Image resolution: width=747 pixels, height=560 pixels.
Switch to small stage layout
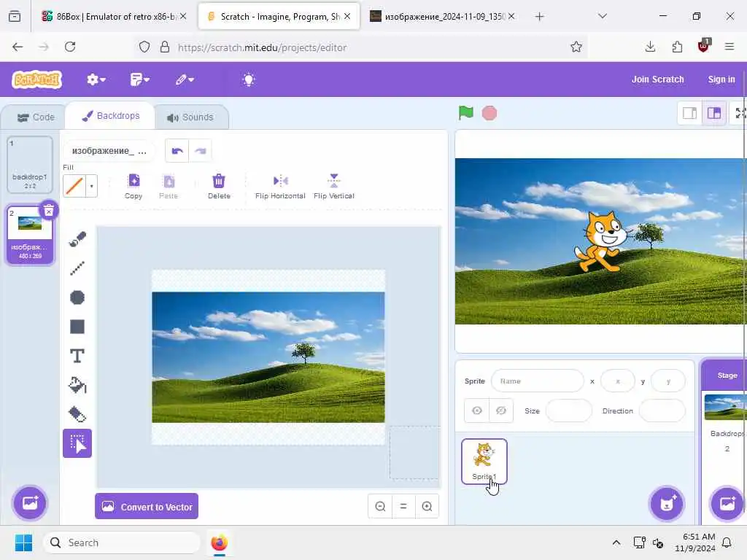pyautogui.click(x=690, y=113)
